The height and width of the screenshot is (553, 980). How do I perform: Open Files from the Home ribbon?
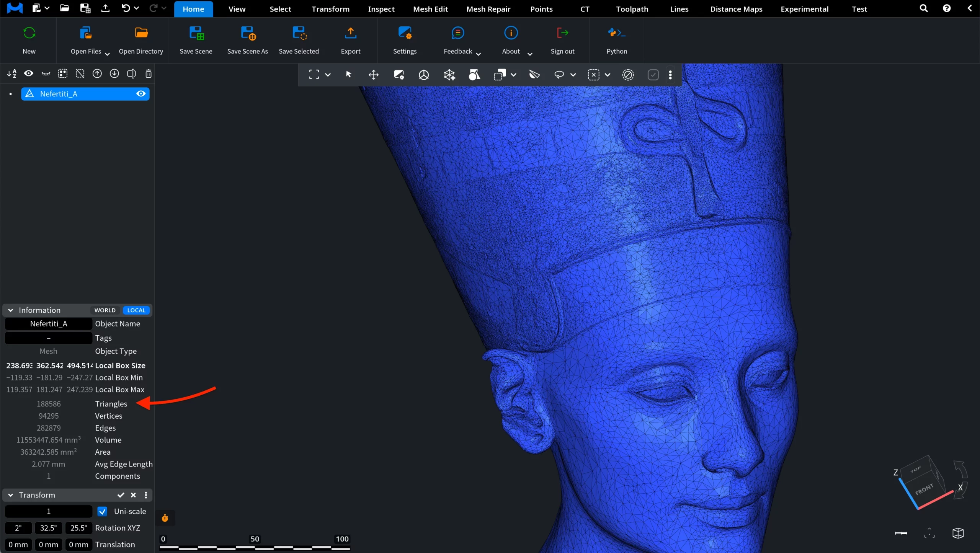pyautogui.click(x=86, y=40)
